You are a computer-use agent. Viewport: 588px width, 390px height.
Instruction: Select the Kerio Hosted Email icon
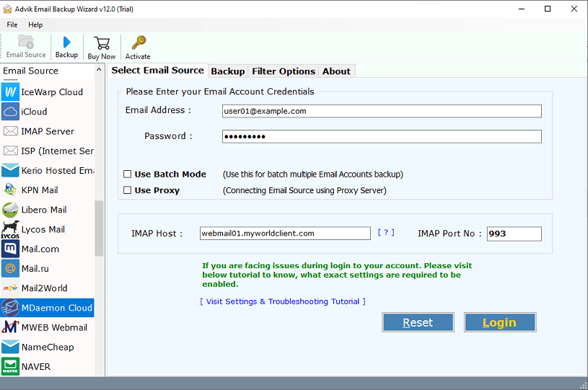[x=10, y=170]
